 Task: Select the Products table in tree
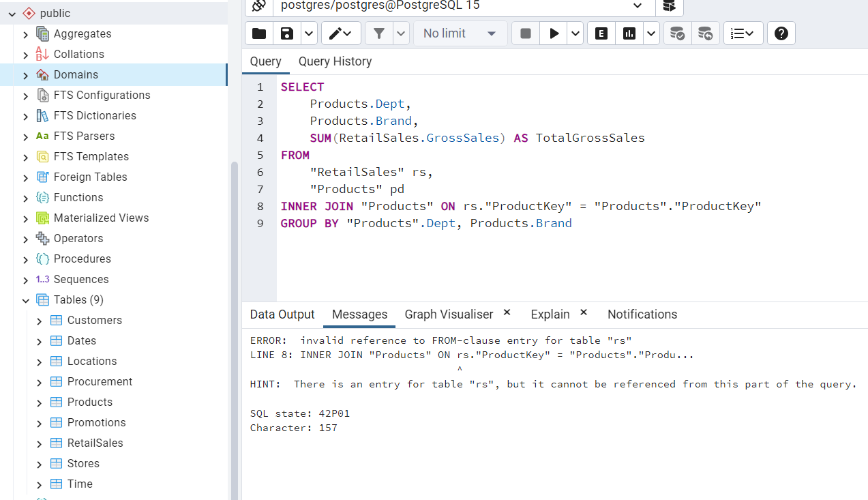89,402
